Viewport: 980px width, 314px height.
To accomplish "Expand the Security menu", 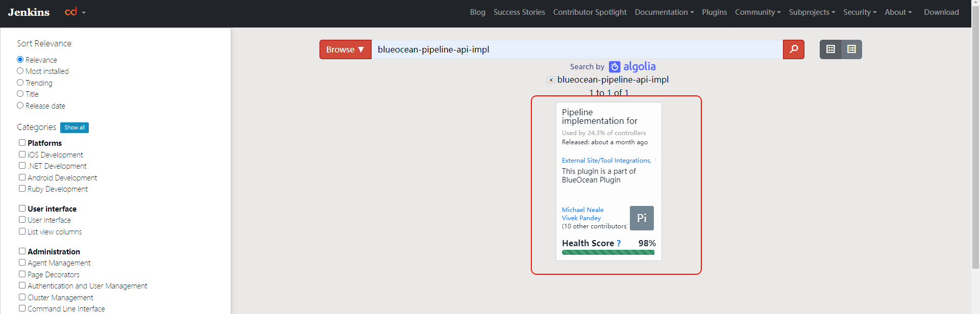I will [x=860, y=12].
